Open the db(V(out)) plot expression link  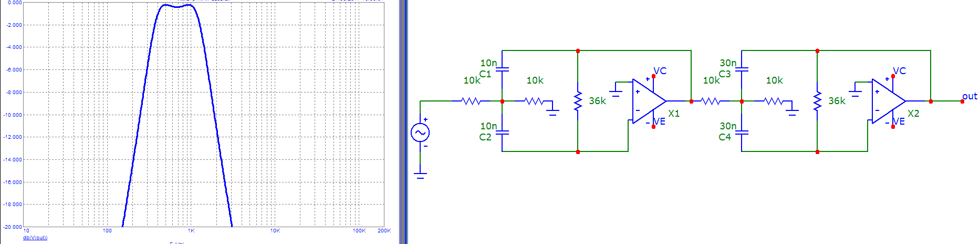tap(35, 238)
